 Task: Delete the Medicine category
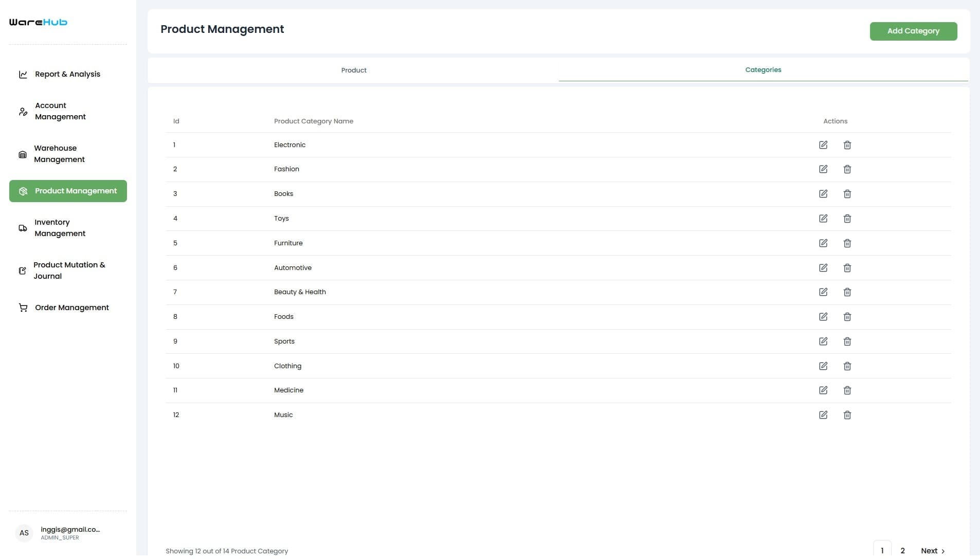pos(847,390)
